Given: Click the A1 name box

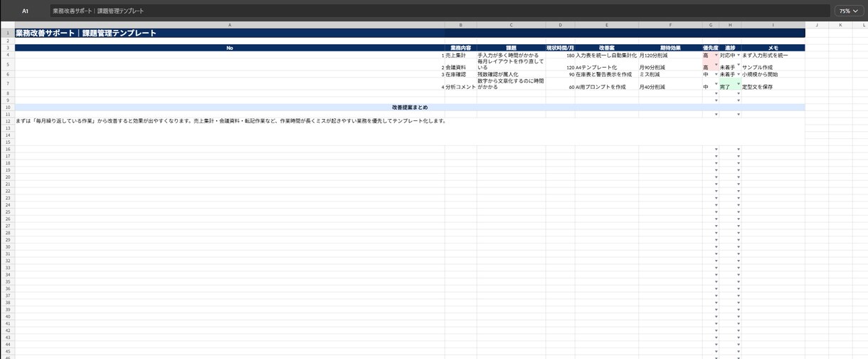Looking at the screenshot, I should click(x=26, y=11).
